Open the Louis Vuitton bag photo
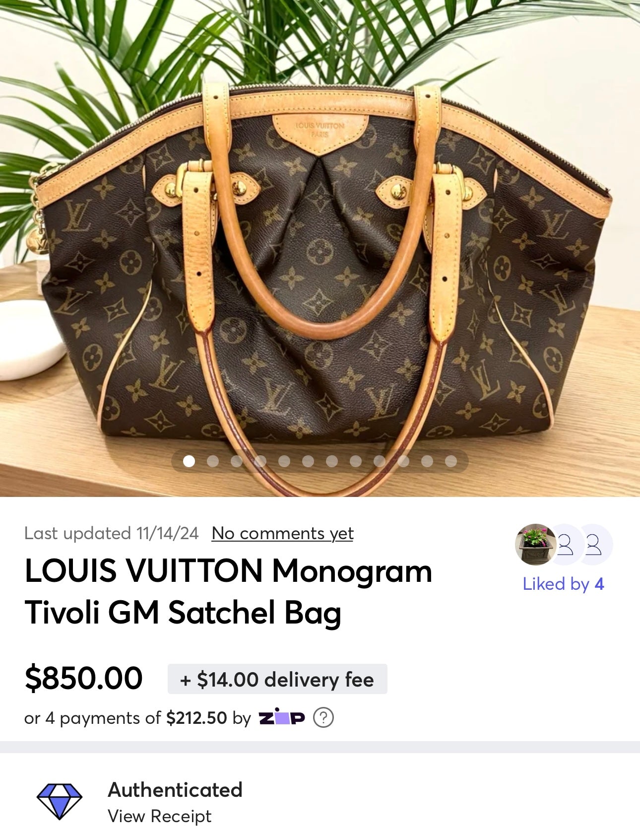Screen dimensions: 640x840 (320, 248)
